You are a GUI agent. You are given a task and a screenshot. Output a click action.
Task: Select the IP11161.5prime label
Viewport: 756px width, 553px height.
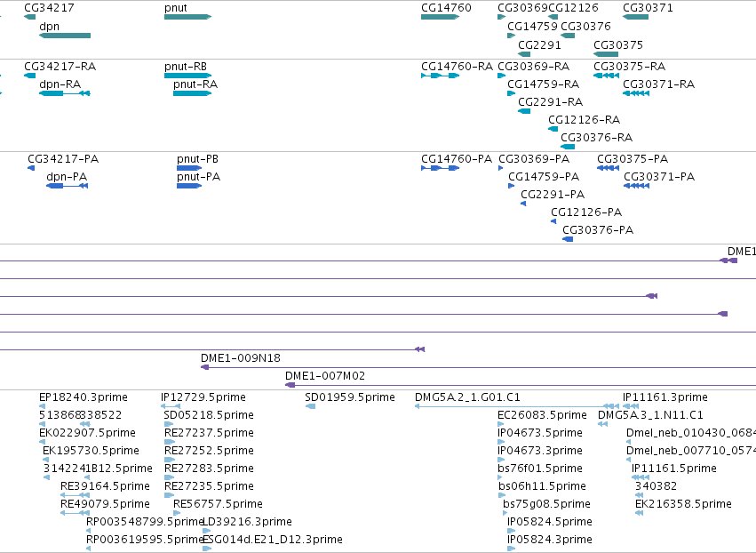(x=674, y=469)
